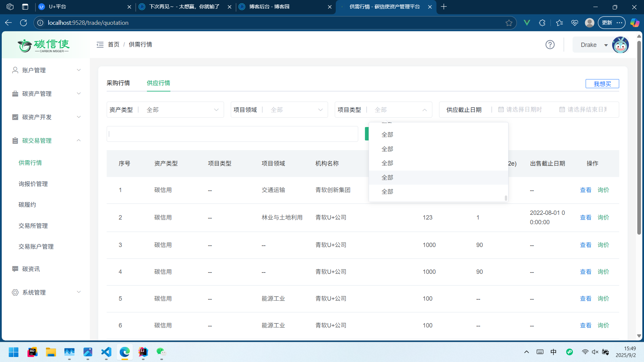Toggle the sidebar collapse hamburger icon
Screen dimensions: 644x362
(x=100, y=45)
